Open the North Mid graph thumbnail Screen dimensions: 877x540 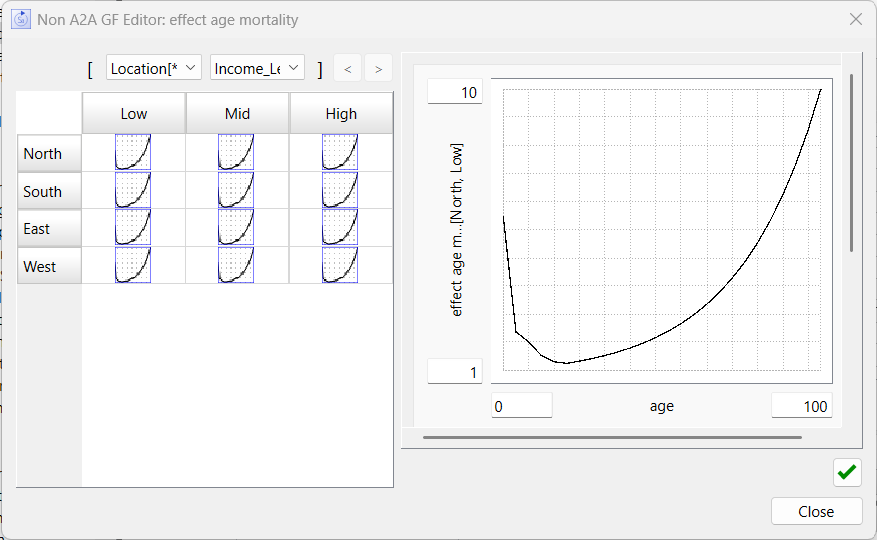(236, 152)
